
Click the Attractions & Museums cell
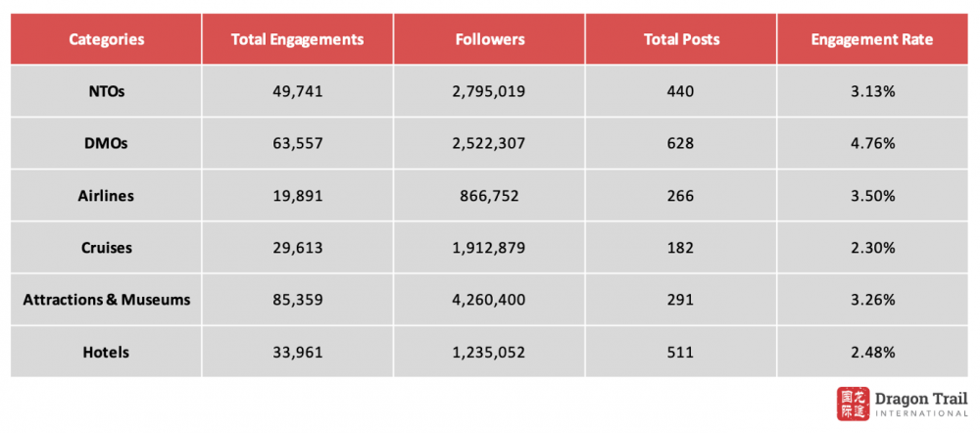[x=107, y=300]
